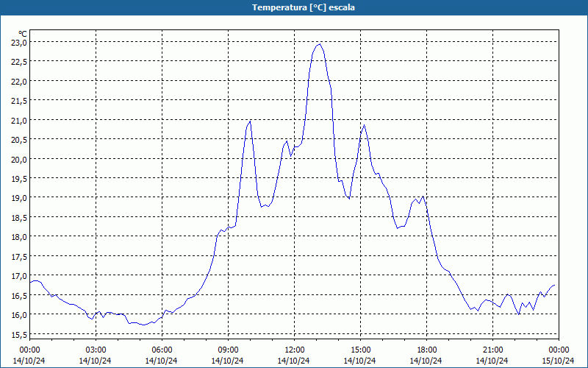Image resolution: width=588 pixels, height=368 pixels.
Task: Click the 00:00 label above 15/10/24
Action: 559,350
